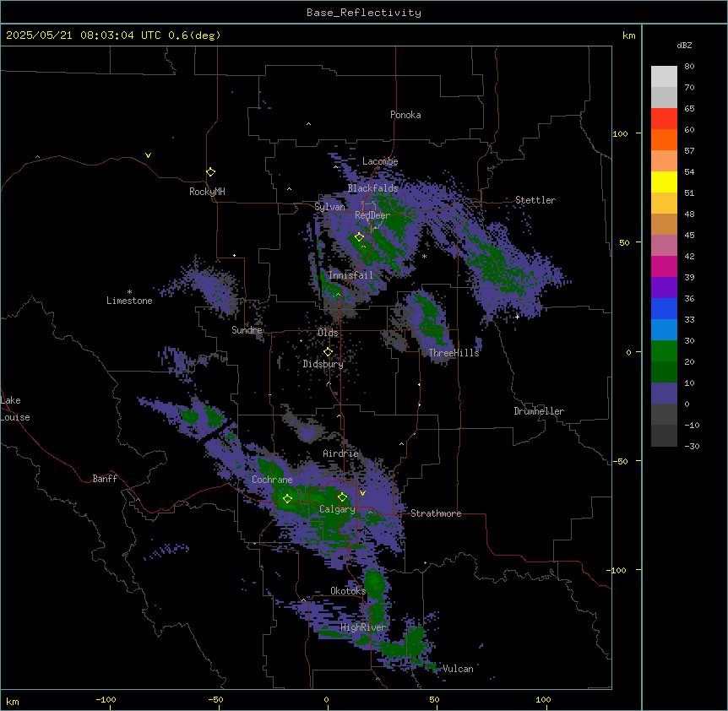Click the Cochrane label

pyautogui.click(x=272, y=480)
